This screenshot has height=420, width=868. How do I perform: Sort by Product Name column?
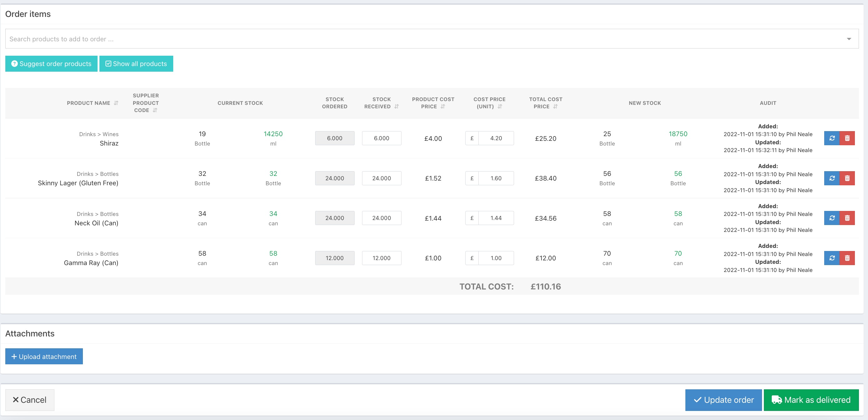116,103
